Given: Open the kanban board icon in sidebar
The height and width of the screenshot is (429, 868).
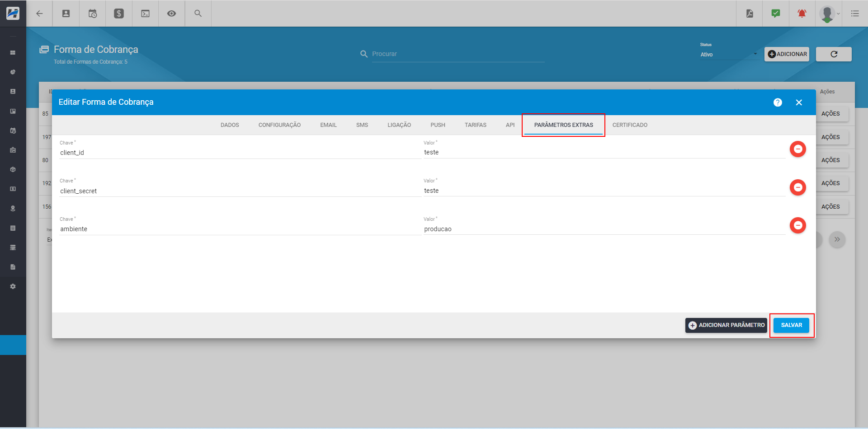Looking at the screenshot, I should tap(13, 111).
